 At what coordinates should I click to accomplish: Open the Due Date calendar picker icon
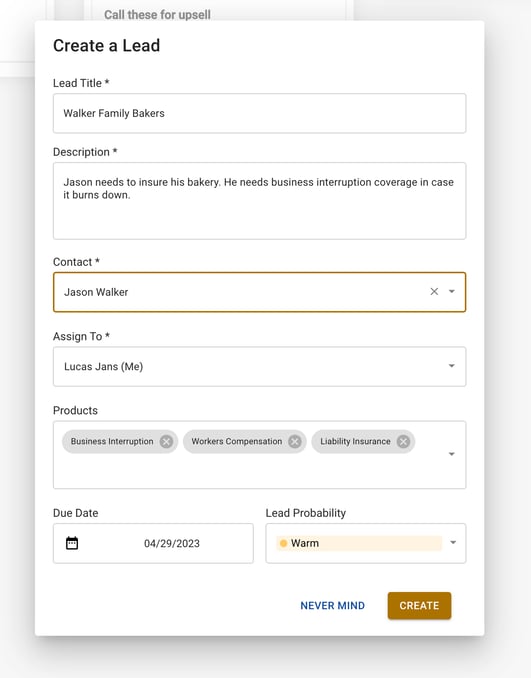pos(72,543)
